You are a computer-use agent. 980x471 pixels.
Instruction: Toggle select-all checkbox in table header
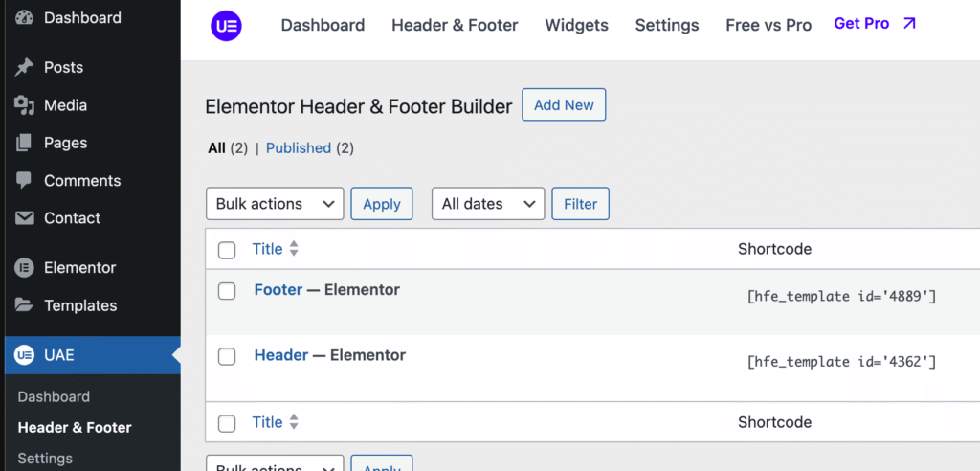tap(227, 250)
